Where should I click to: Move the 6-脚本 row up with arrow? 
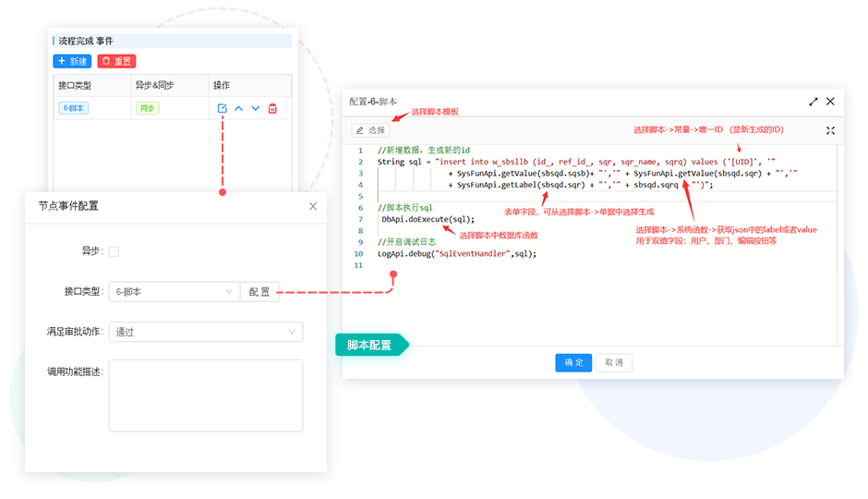pos(238,108)
